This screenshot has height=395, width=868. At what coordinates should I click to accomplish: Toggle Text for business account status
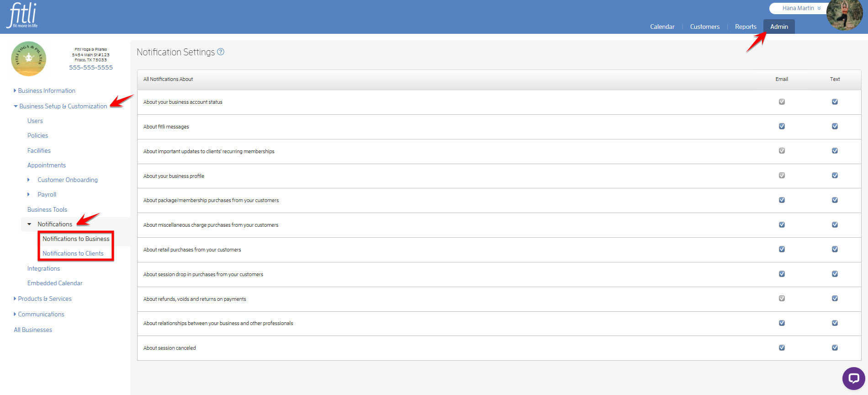point(835,101)
